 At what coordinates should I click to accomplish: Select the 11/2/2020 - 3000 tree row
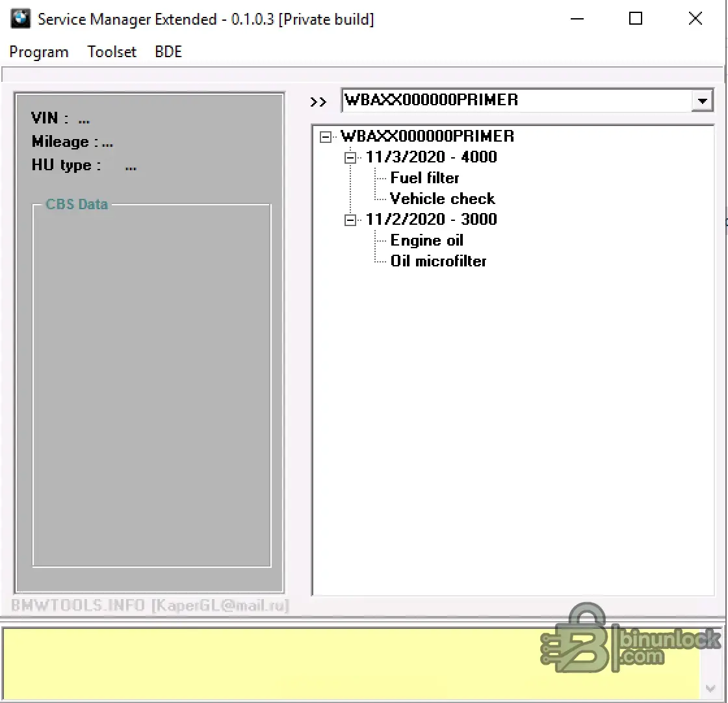(x=431, y=219)
